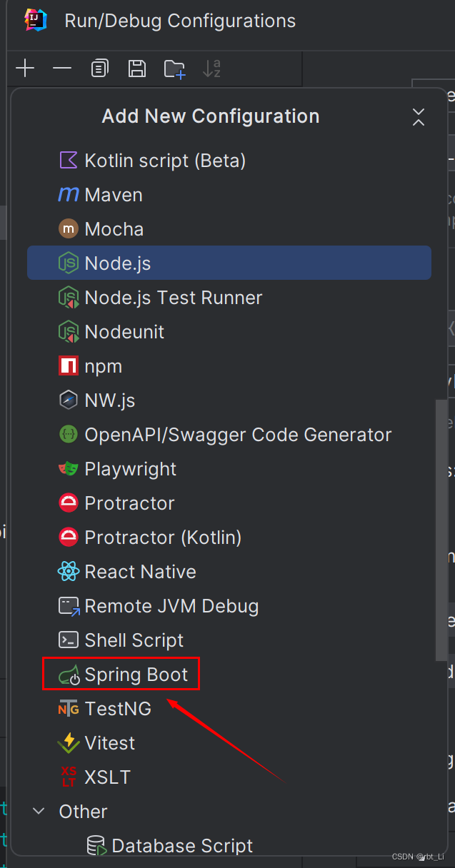
Task: Click the Remove Configuration minus icon
Action: 62,69
